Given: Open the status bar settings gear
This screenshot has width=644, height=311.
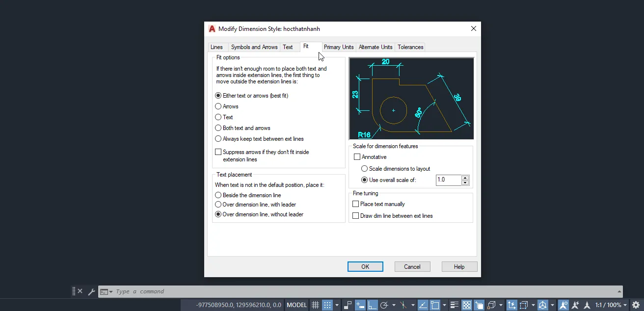Looking at the screenshot, I should [x=636, y=305].
